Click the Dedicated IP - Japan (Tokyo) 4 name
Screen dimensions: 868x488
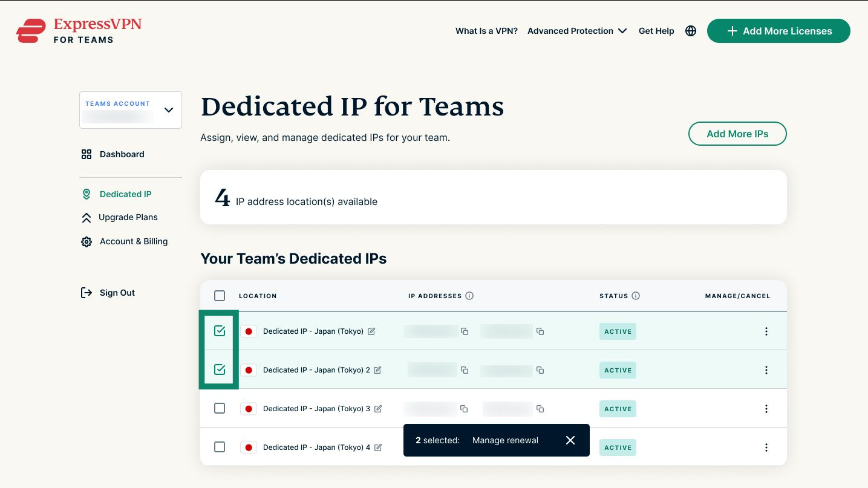pos(316,447)
